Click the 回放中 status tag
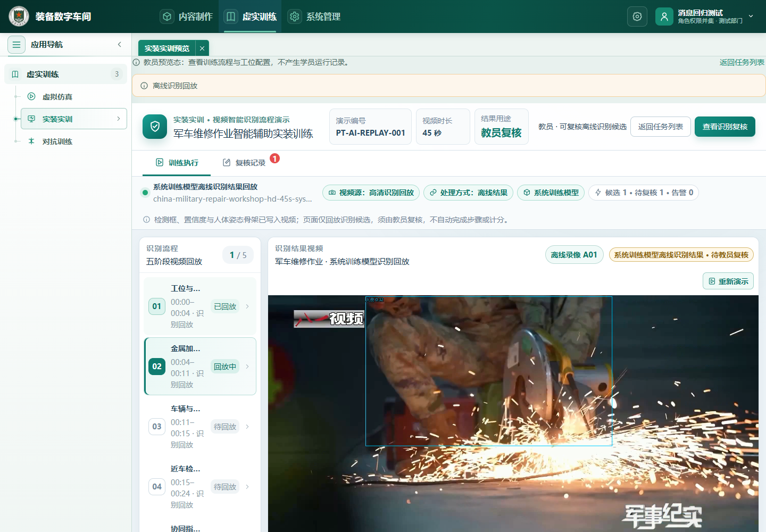The height and width of the screenshot is (532, 766). (225, 367)
